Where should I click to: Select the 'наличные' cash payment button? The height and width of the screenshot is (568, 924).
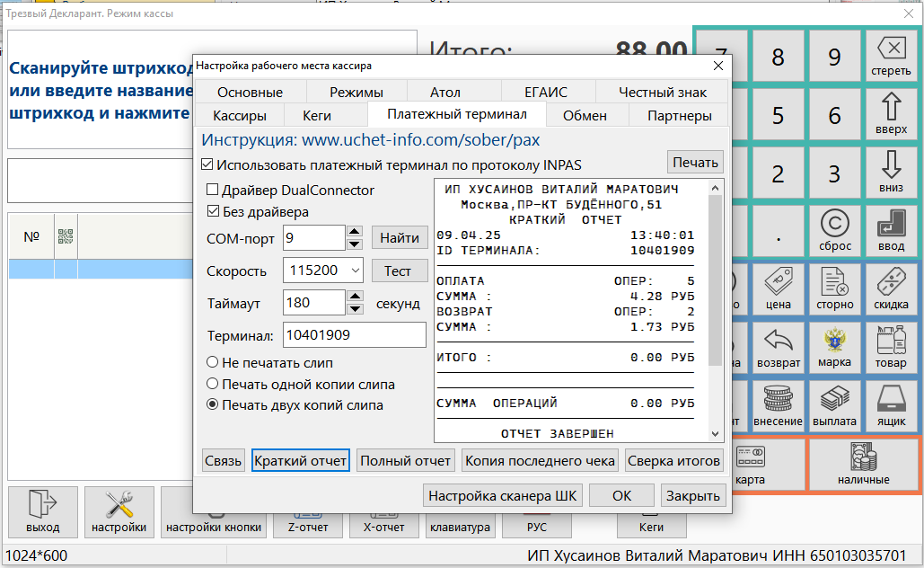[x=863, y=465]
